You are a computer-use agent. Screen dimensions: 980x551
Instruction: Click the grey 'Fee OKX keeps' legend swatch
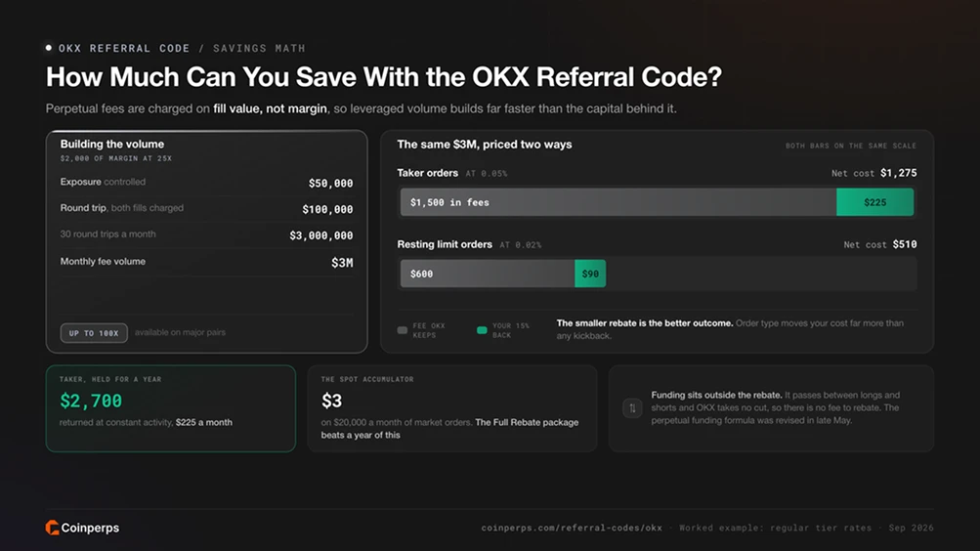click(403, 330)
